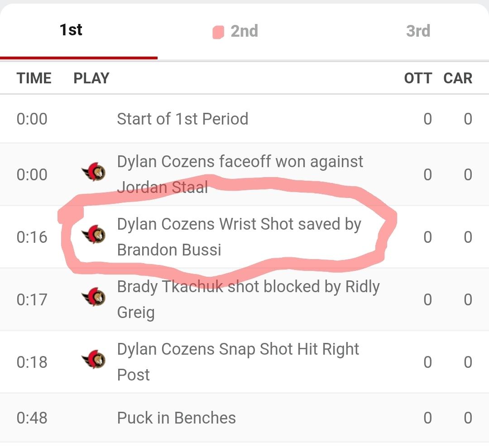The height and width of the screenshot is (448, 489).
Task: Open Brady Tkachuk shot blocked play
Action: tap(248, 299)
